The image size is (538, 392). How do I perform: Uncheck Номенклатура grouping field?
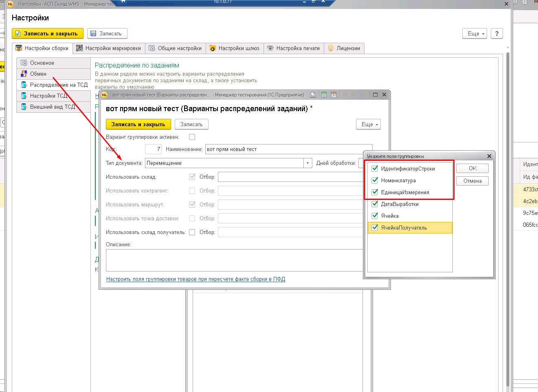pyautogui.click(x=375, y=180)
